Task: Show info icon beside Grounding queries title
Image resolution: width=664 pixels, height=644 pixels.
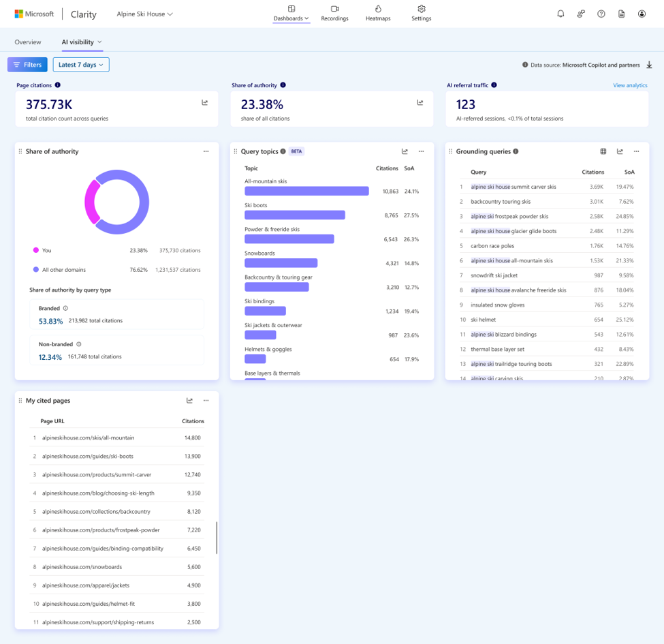Action: coord(516,151)
